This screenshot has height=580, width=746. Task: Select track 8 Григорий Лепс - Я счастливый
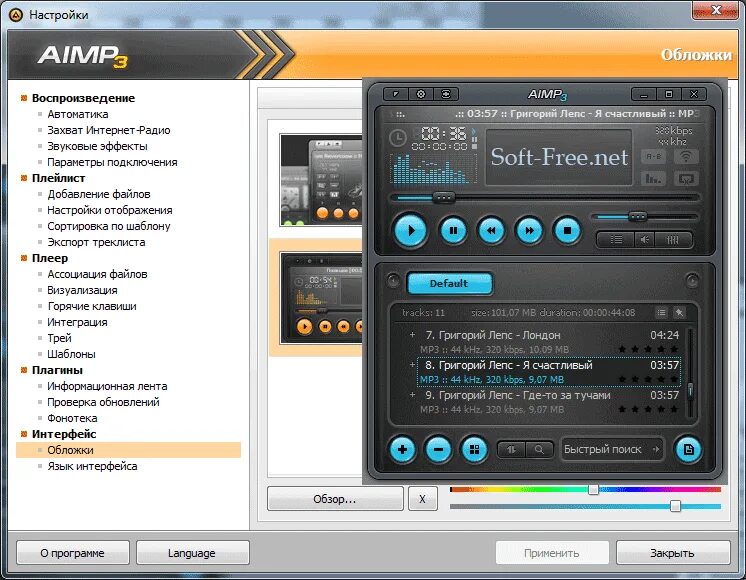click(549, 372)
